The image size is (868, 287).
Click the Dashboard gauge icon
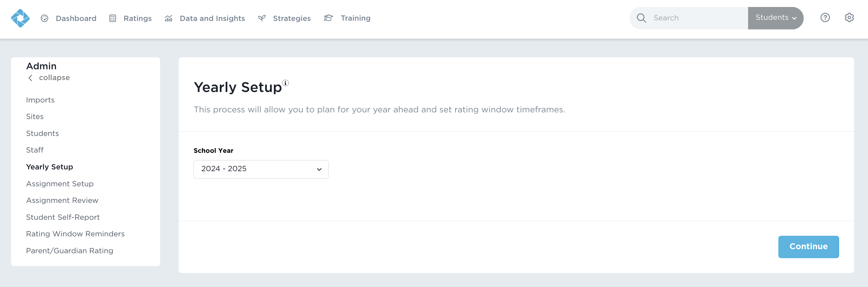[x=45, y=18]
